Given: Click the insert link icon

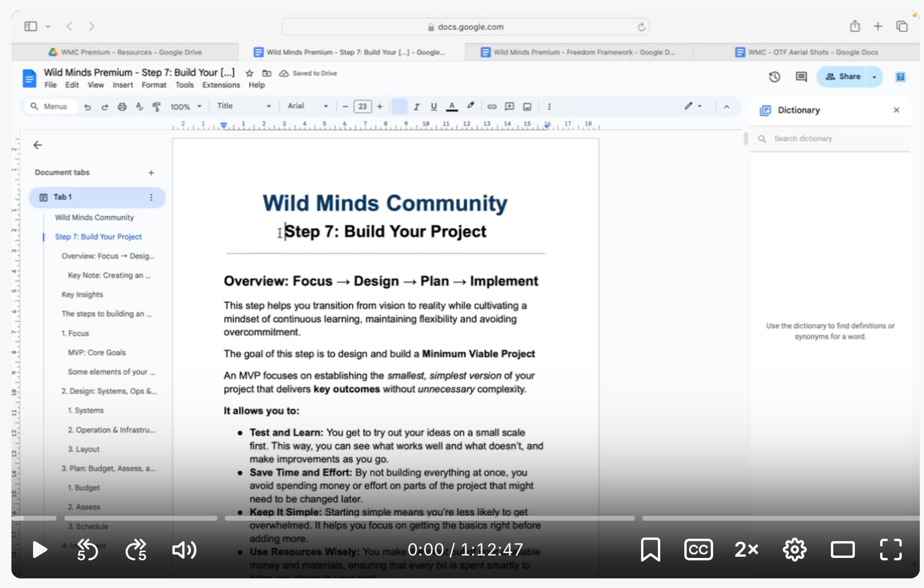Looking at the screenshot, I should pos(491,106).
